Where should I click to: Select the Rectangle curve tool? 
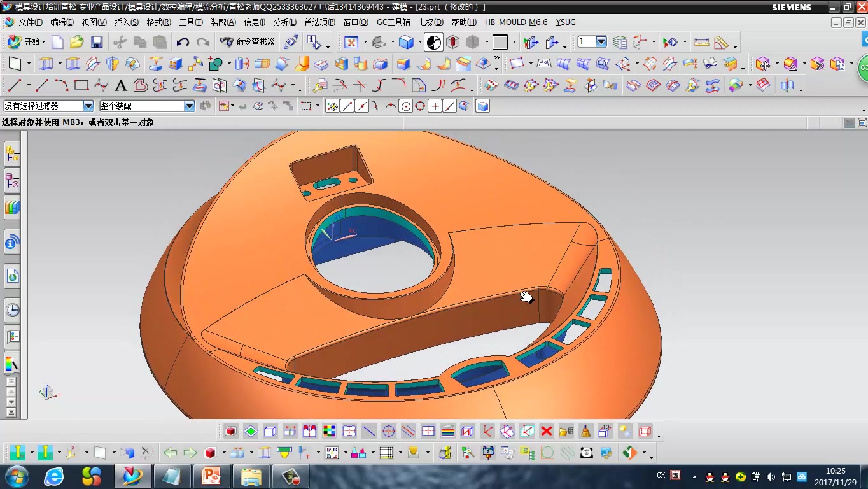tap(81, 85)
